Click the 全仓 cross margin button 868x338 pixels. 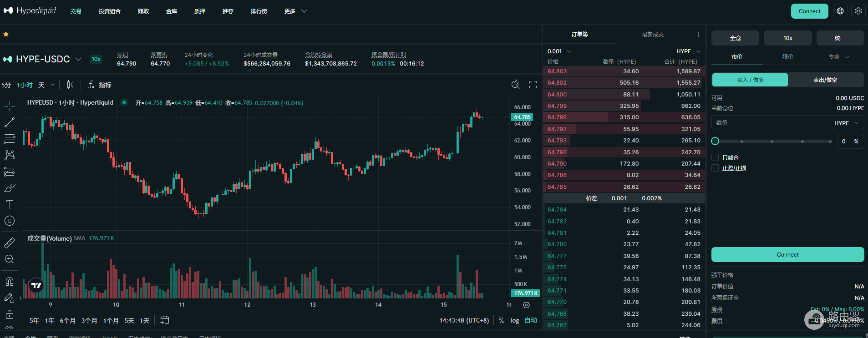pos(735,38)
